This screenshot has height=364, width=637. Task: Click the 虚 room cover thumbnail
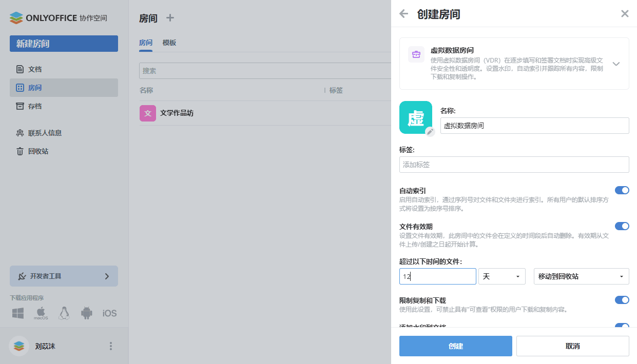416,117
